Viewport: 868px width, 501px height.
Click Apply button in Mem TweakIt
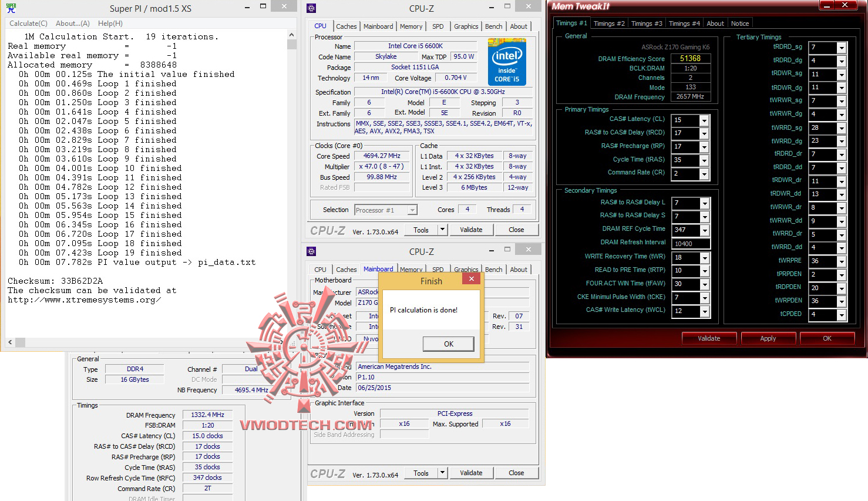tap(768, 338)
